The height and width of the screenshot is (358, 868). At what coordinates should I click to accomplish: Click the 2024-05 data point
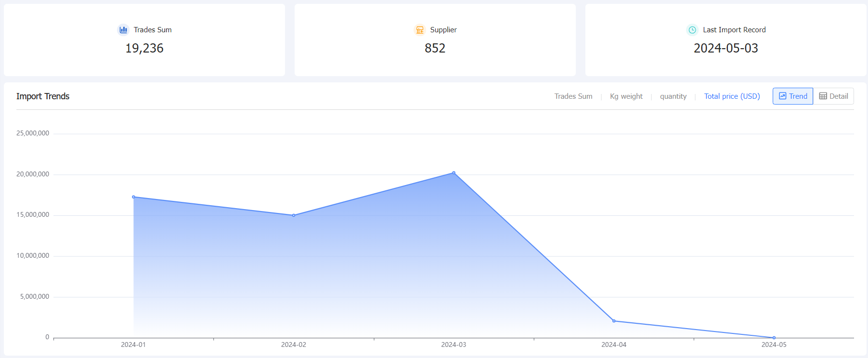tap(774, 338)
